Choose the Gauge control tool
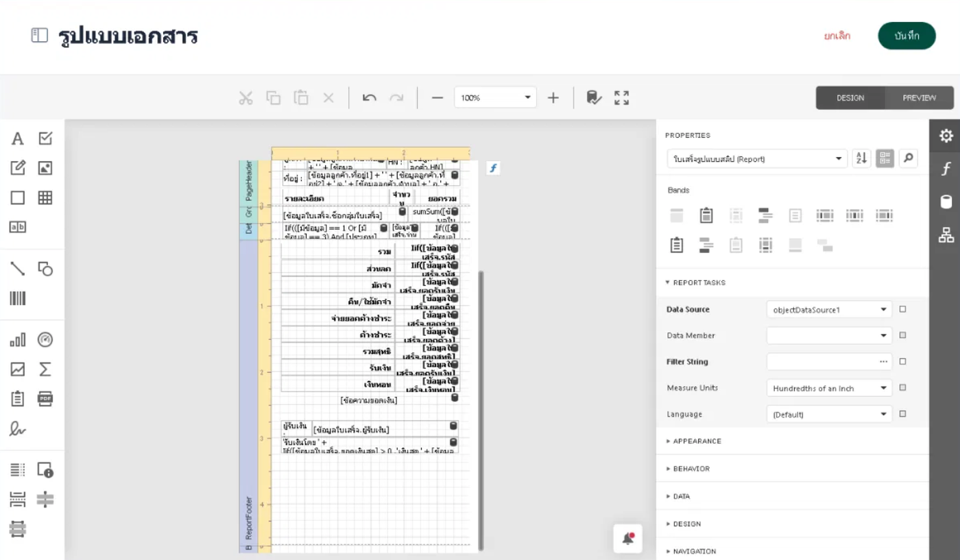The height and width of the screenshot is (560, 960). [x=45, y=340]
